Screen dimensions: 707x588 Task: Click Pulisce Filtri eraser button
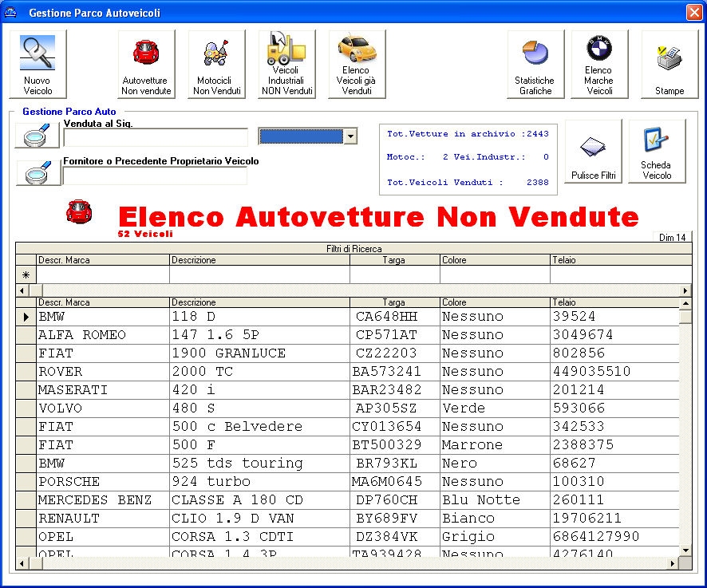[x=593, y=151]
